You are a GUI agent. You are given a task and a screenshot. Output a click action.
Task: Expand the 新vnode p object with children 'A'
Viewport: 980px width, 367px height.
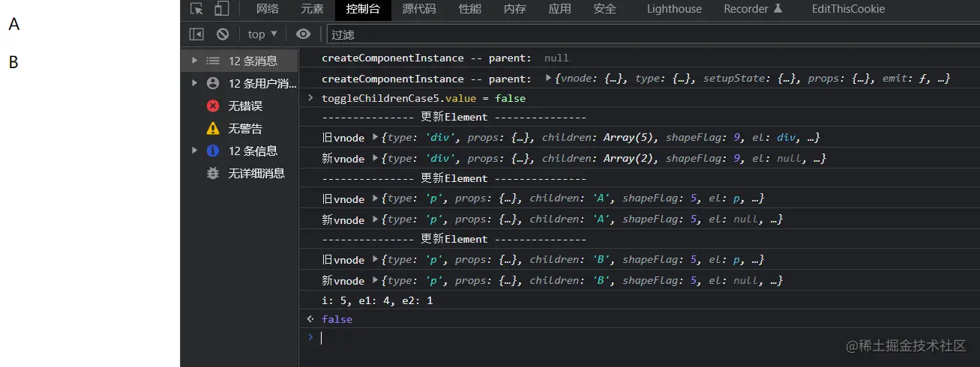(x=376, y=219)
